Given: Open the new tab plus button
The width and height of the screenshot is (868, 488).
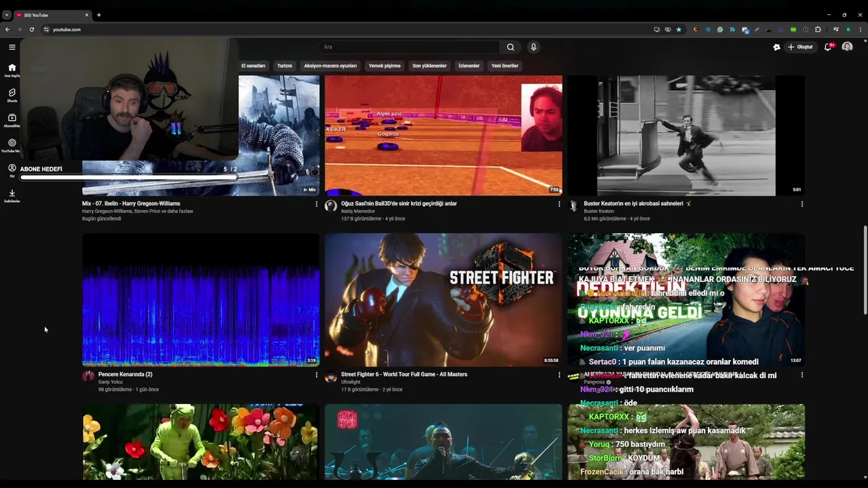Looking at the screenshot, I should tap(98, 14).
